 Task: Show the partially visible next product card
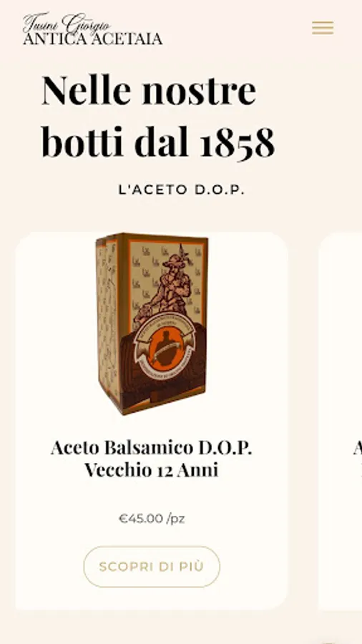[340, 421]
